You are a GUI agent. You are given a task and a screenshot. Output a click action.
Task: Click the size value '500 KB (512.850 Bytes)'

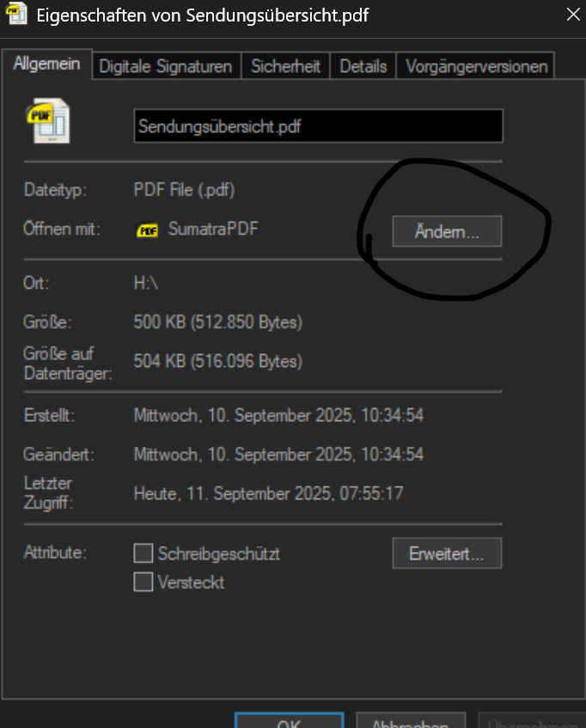point(218,321)
